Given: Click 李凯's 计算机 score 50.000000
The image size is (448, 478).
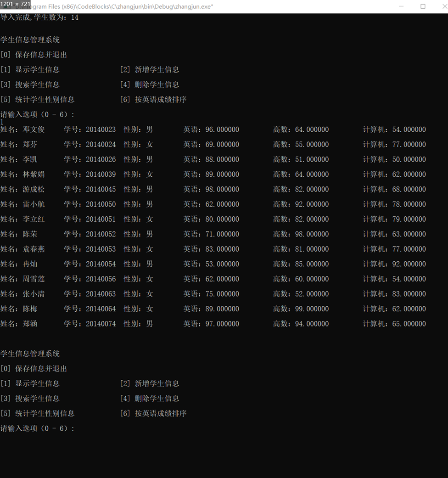Looking at the screenshot, I should (x=409, y=159).
